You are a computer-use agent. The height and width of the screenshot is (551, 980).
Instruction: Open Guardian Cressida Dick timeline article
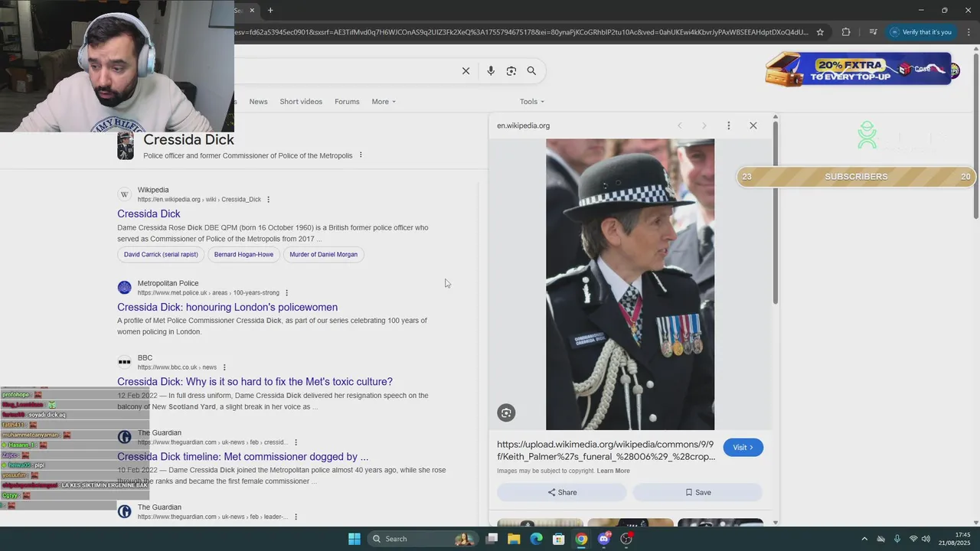(x=243, y=457)
